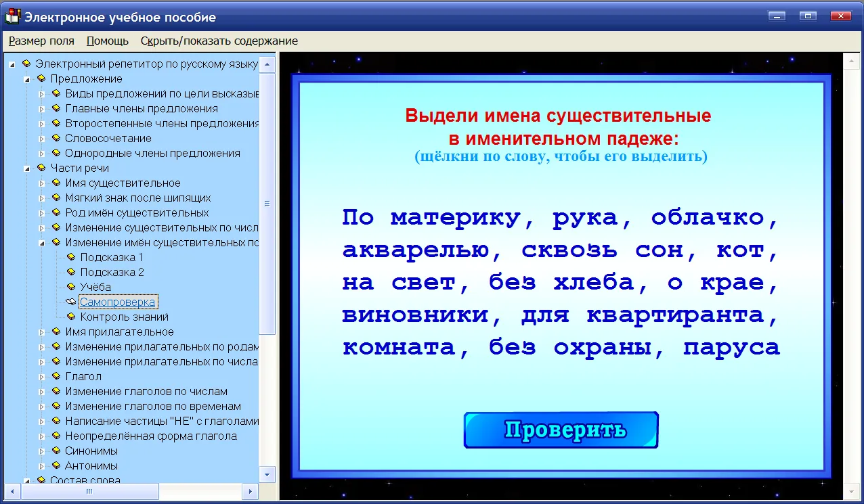This screenshot has height=504, width=864.
Task: Select the word рука in exercise
Action: 586,218
